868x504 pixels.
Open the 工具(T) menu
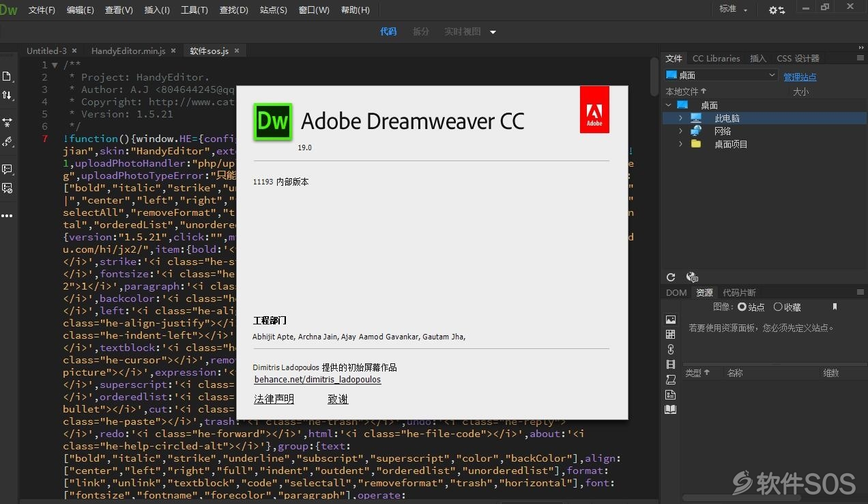point(194,10)
